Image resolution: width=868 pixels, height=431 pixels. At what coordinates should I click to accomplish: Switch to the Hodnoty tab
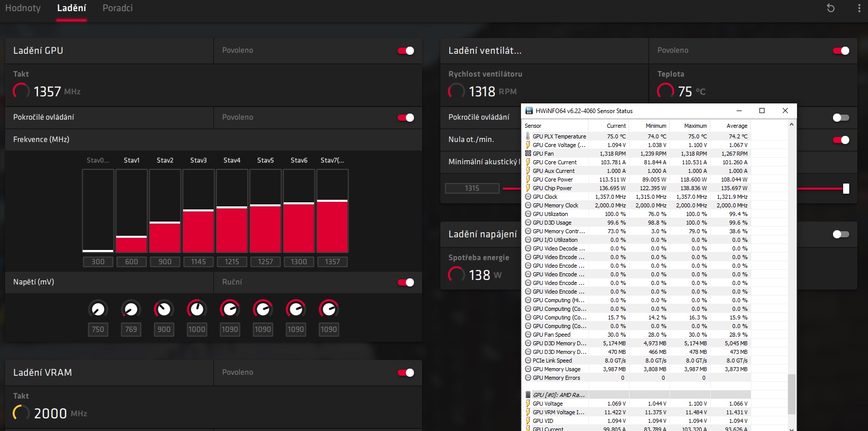(x=23, y=8)
